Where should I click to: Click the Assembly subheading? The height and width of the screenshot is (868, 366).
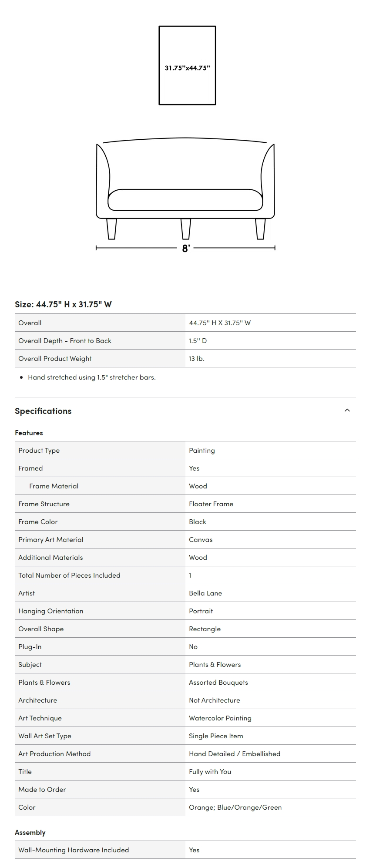30,832
